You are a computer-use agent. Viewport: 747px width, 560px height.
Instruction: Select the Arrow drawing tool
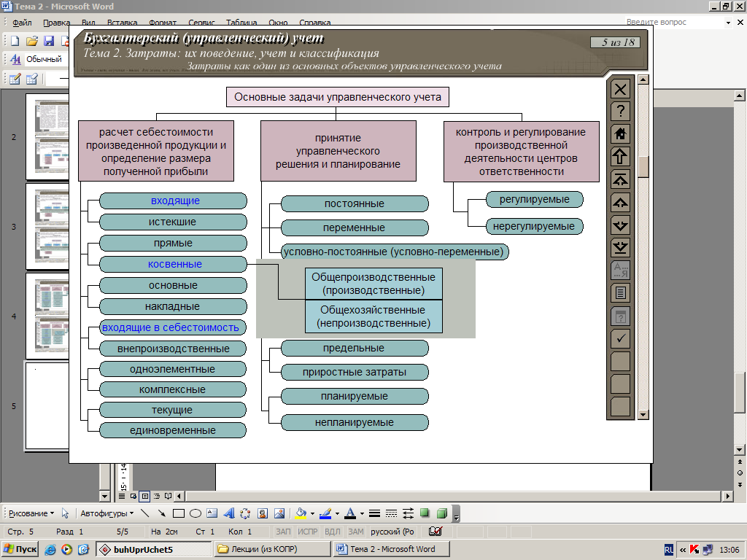point(162,513)
